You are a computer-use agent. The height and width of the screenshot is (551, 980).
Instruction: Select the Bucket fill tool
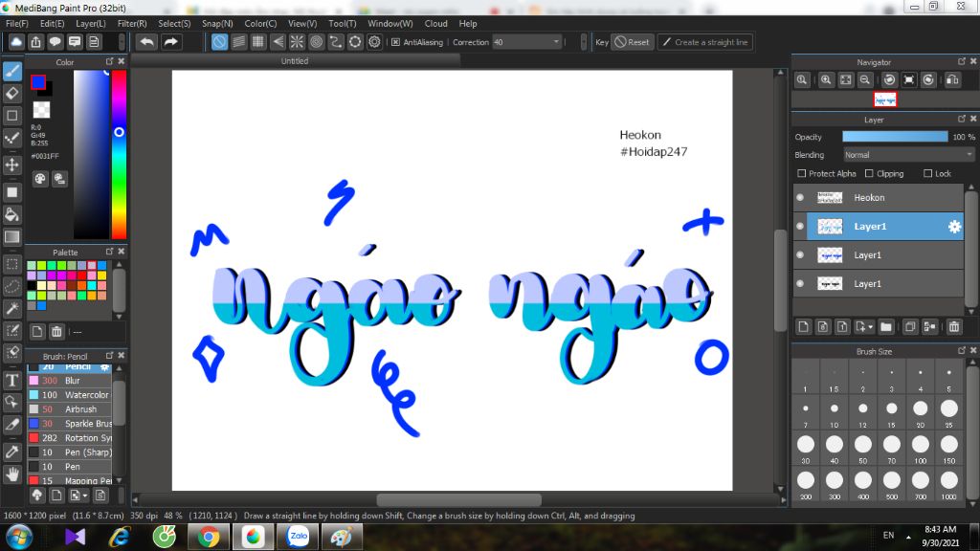coord(12,215)
